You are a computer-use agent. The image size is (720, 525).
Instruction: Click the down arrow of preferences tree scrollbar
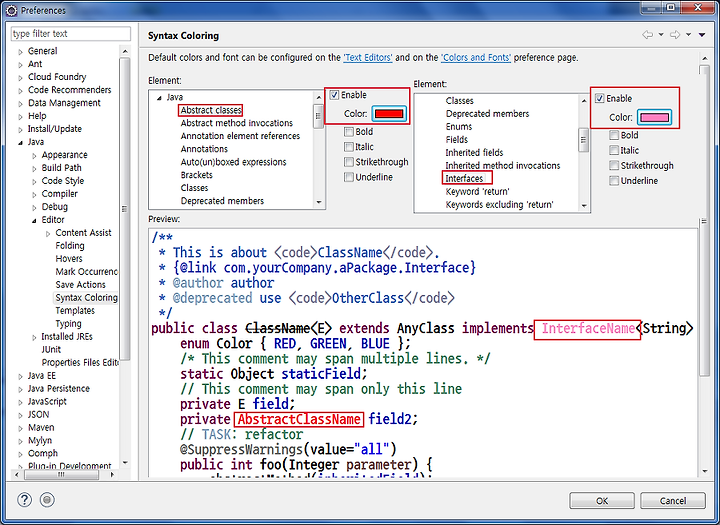125,462
